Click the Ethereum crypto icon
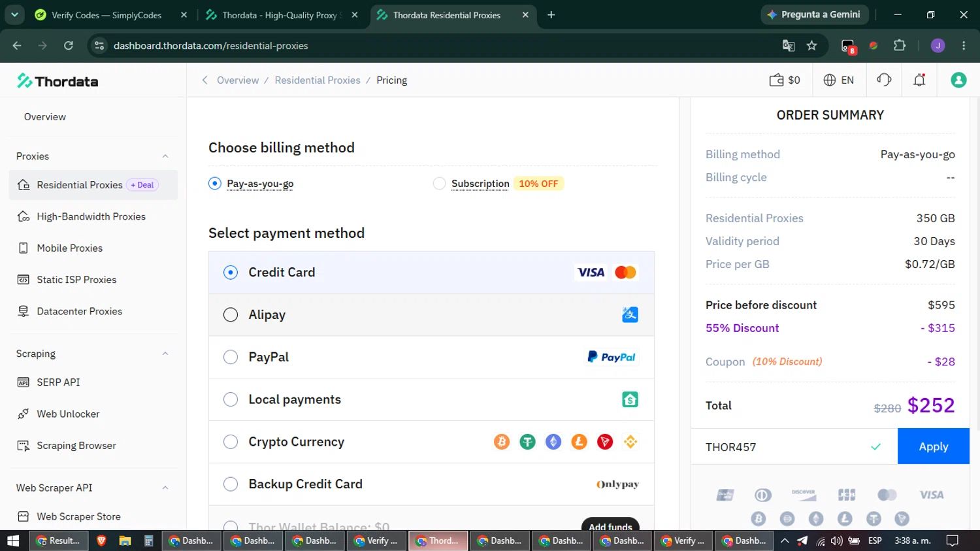Image resolution: width=980 pixels, height=551 pixels. tap(553, 442)
